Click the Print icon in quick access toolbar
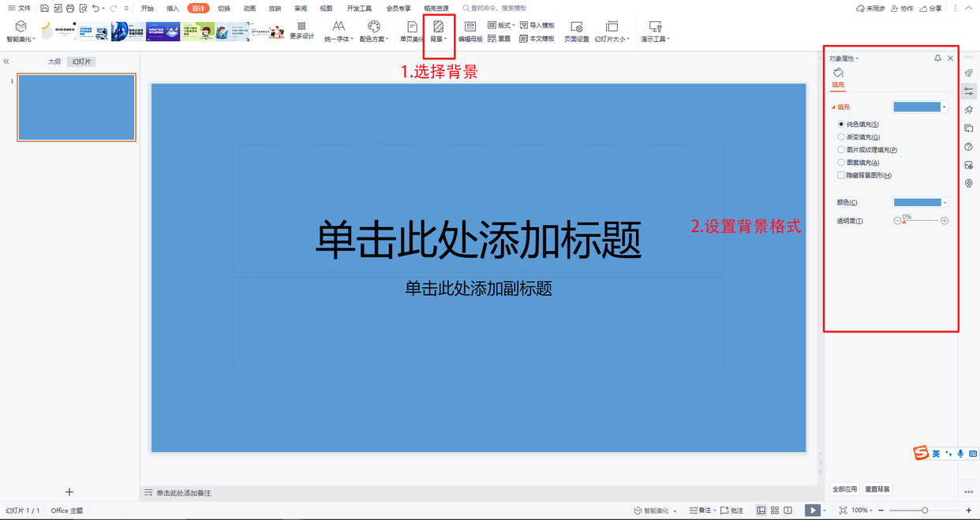This screenshot has height=520, width=980. click(70, 8)
